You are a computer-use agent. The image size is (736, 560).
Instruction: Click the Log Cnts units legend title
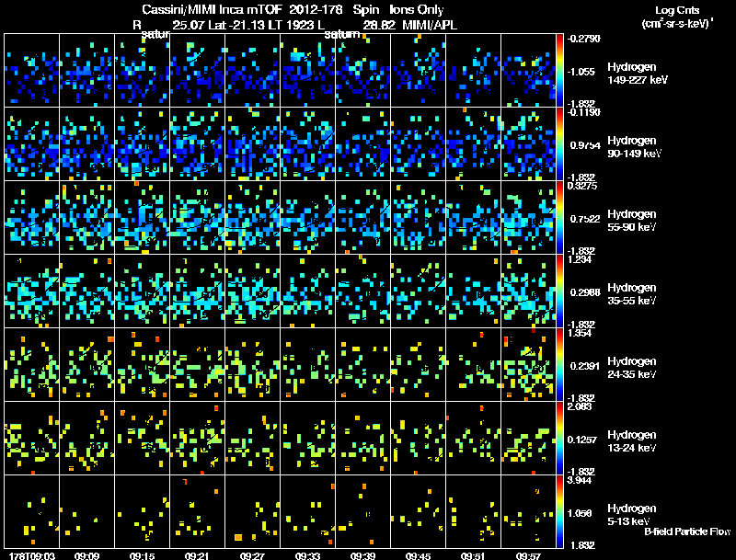[x=677, y=17]
